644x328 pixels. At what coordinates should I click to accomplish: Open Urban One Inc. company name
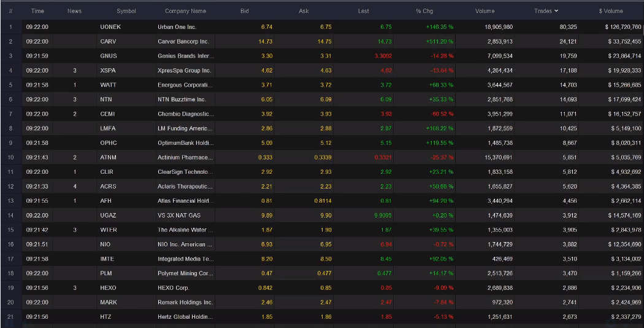coord(177,27)
